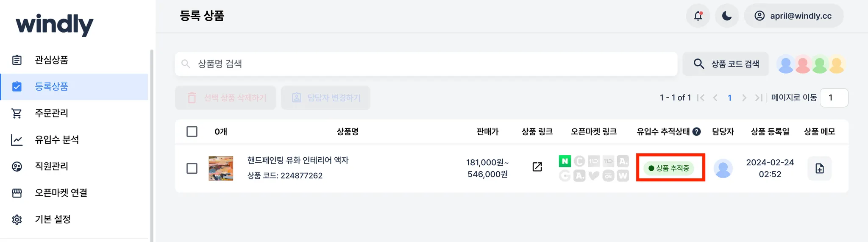868x242 pixels.
Task: Jump to last page arrow
Action: pos(758,98)
